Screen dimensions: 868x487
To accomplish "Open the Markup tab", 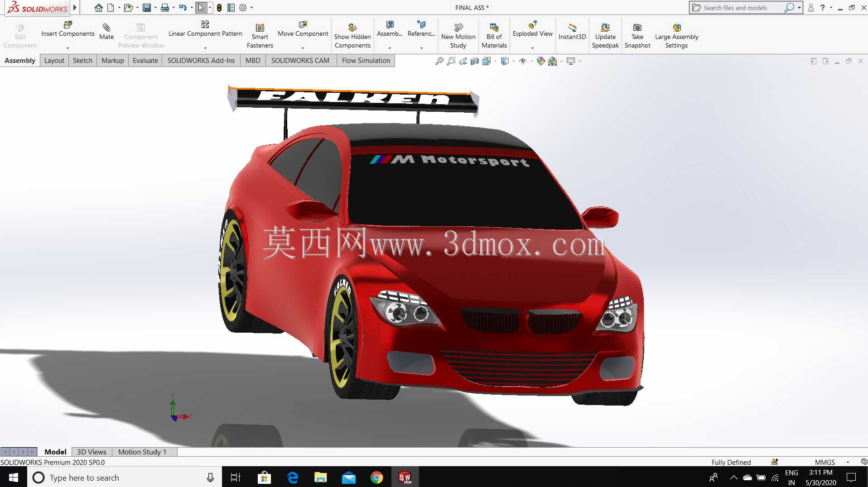I will point(113,61).
